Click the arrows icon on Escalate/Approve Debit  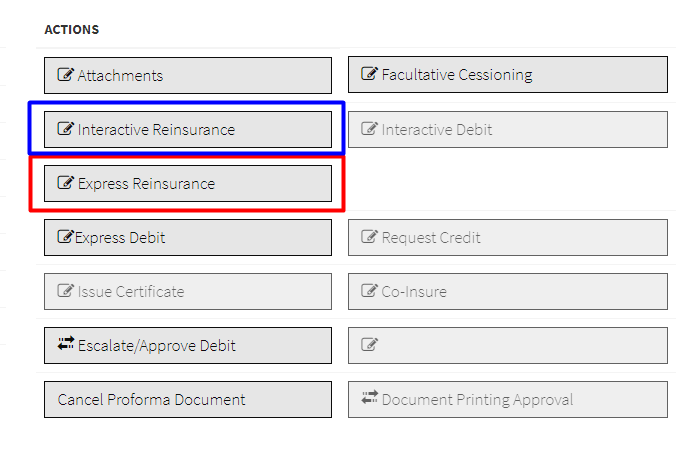(66, 345)
